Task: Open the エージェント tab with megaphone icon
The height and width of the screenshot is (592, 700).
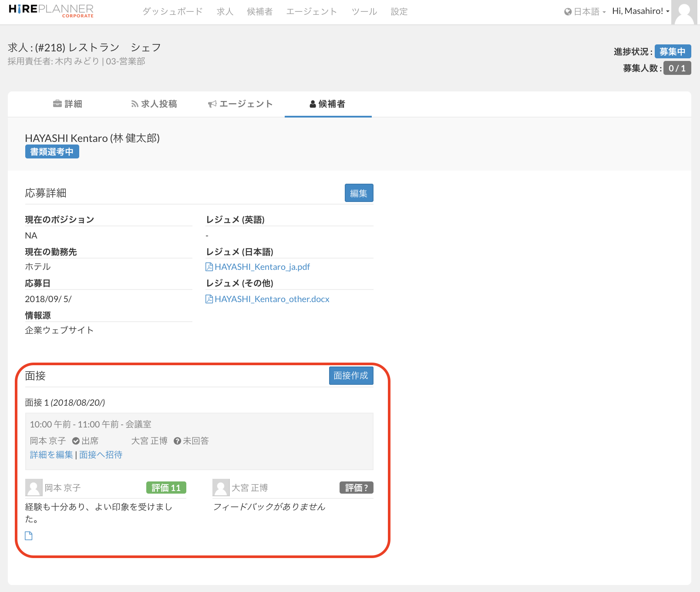Action: (x=240, y=104)
